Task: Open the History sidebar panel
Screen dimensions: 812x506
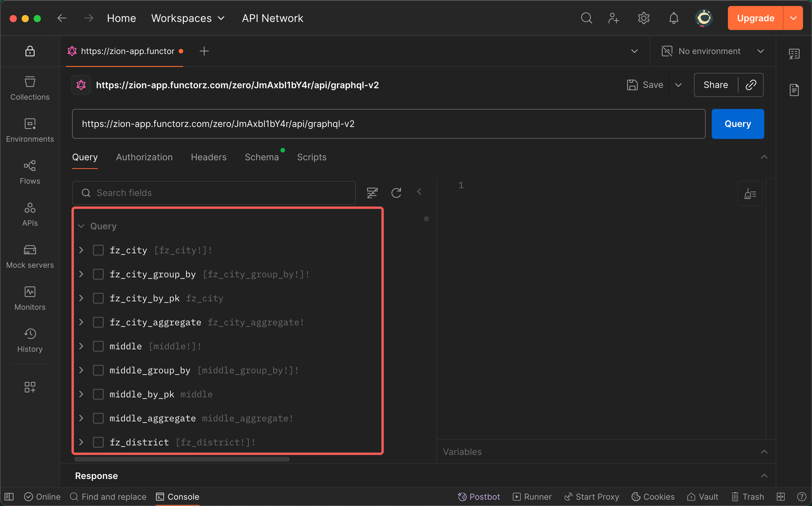Action: coord(30,340)
